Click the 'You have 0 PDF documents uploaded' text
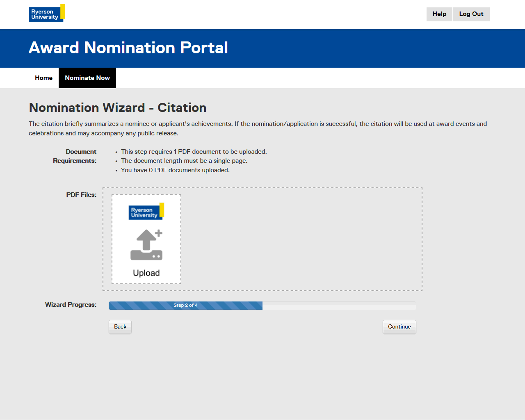The height and width of the screenshot is (420, 525). 175,170
